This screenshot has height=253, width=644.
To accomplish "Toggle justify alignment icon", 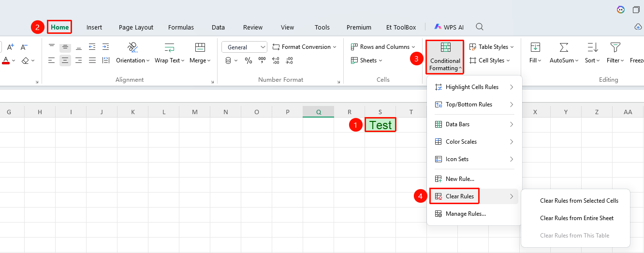I will tap(92, 60).
